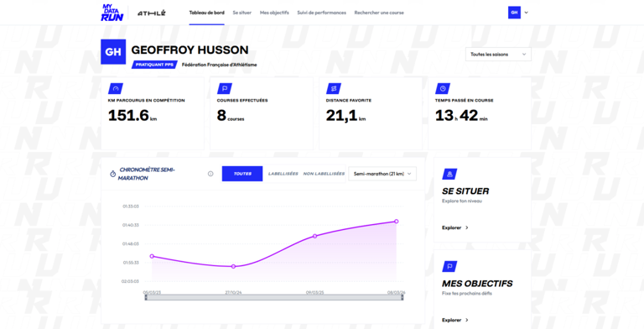
Task: Click the 13 h 42 min value
Action: tap(462, 116)
